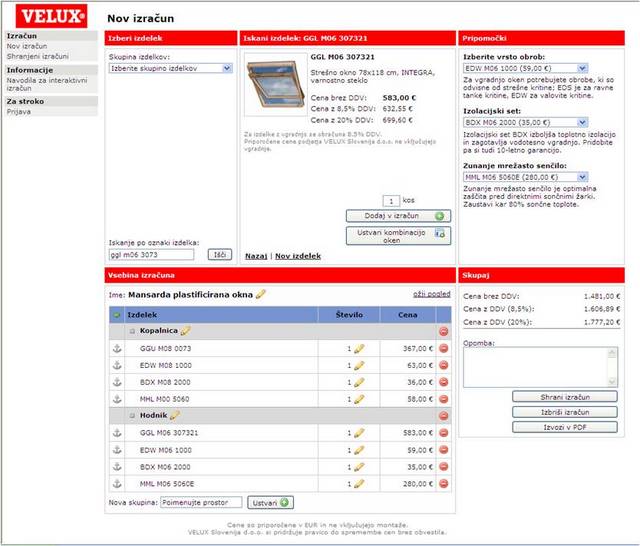Open the Skupina izdelkov dropdown
Image resolution: width=640 pixels, height=546 pixels.
tap(170, 68)
